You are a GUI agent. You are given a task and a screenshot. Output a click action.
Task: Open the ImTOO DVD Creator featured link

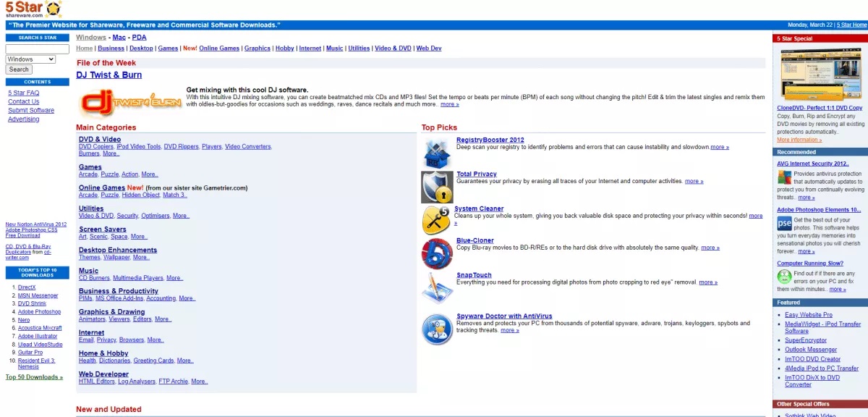[x=813, y=359]
